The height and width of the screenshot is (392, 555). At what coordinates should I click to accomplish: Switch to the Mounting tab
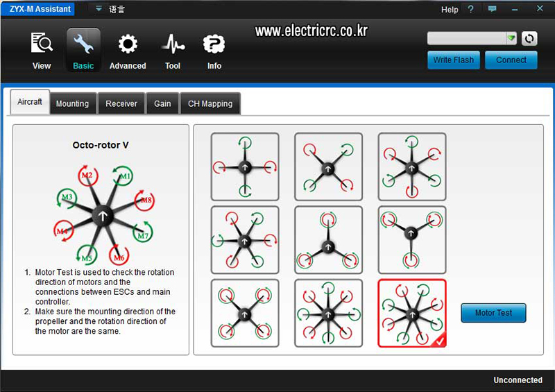[x=73, y=104]
